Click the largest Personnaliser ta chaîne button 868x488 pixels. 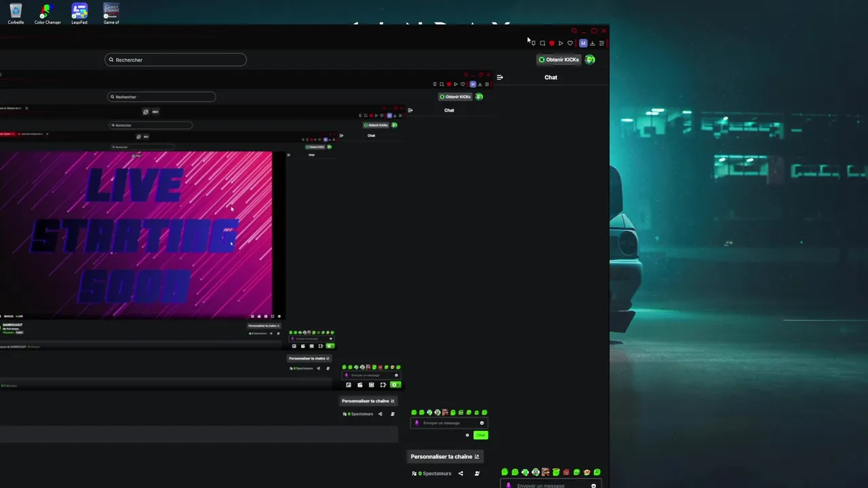(445, 457)
